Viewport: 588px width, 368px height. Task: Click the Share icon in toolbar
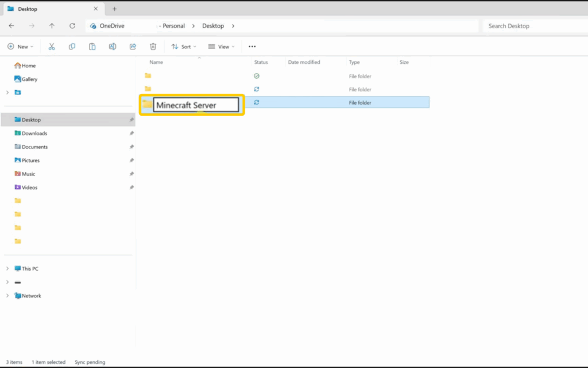[133, 47]
